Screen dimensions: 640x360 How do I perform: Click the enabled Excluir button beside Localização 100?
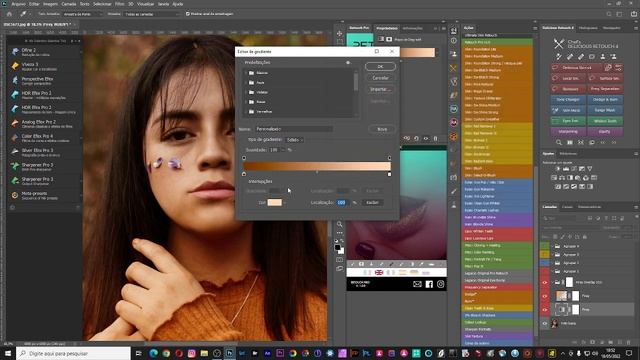372,202
